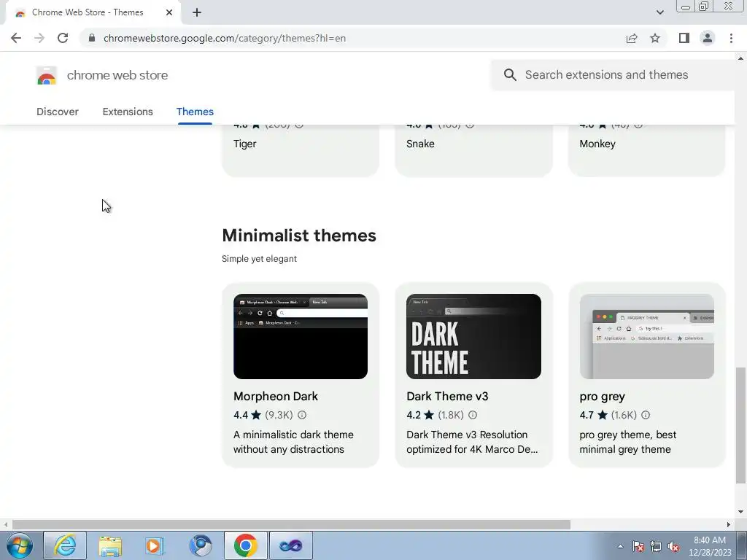Viewport: 747px width, 560px height.
Task: Open the network tray icon
Action: 656,547
